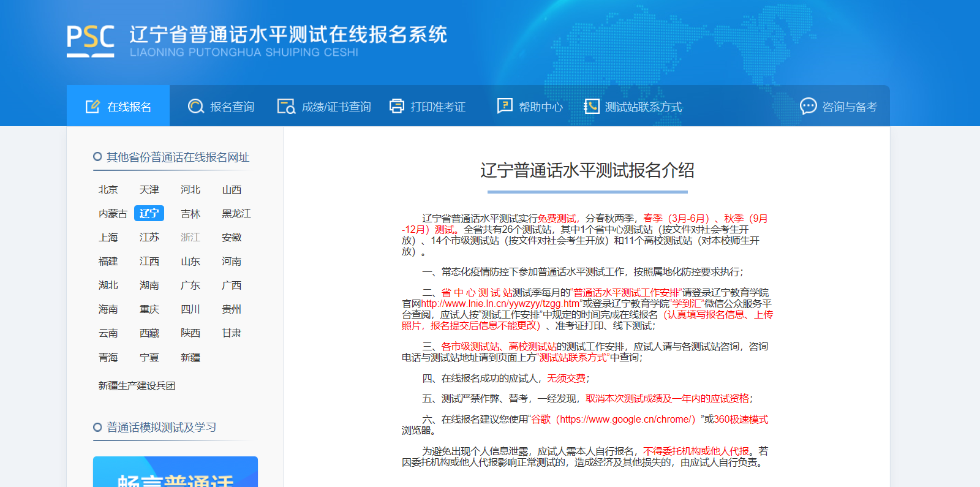
Task: Click the 辽宁省普通话水平测试在线报名系统 site title
Action: click(288, 34)
